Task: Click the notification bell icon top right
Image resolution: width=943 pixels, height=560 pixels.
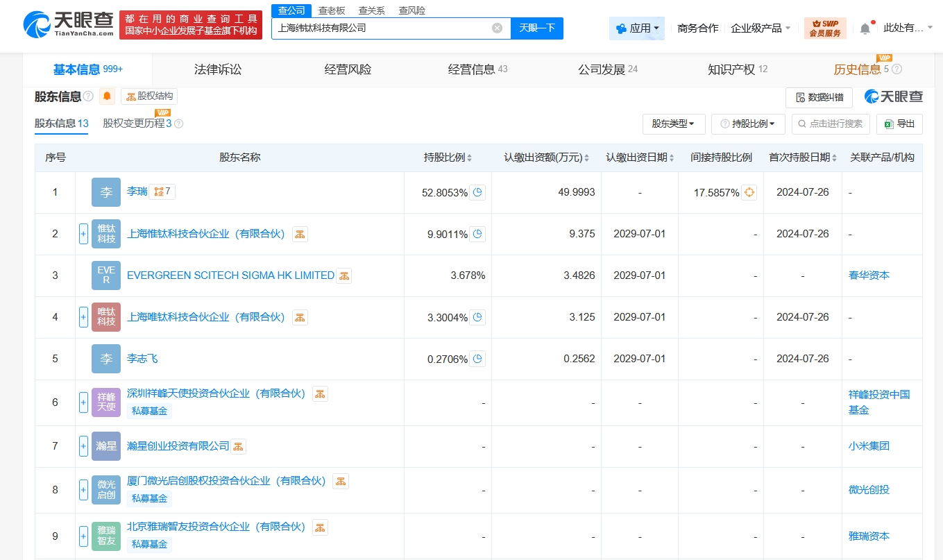Action: click(863, 26)
